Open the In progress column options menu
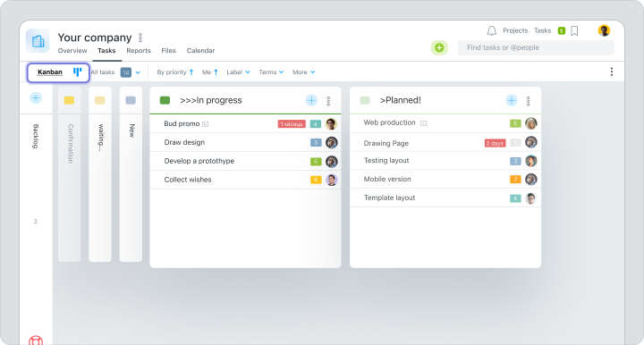 coord(328,101)
